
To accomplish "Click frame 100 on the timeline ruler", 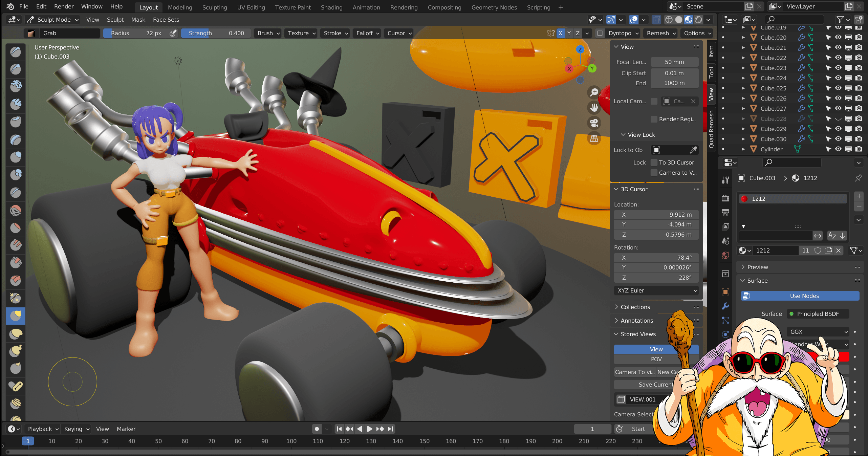I will [x=291, y=441].
